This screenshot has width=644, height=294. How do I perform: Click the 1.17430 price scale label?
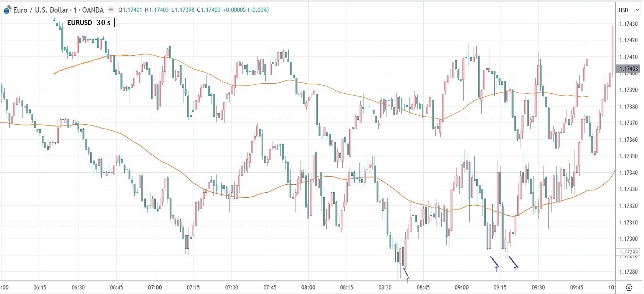pos(628,24)
